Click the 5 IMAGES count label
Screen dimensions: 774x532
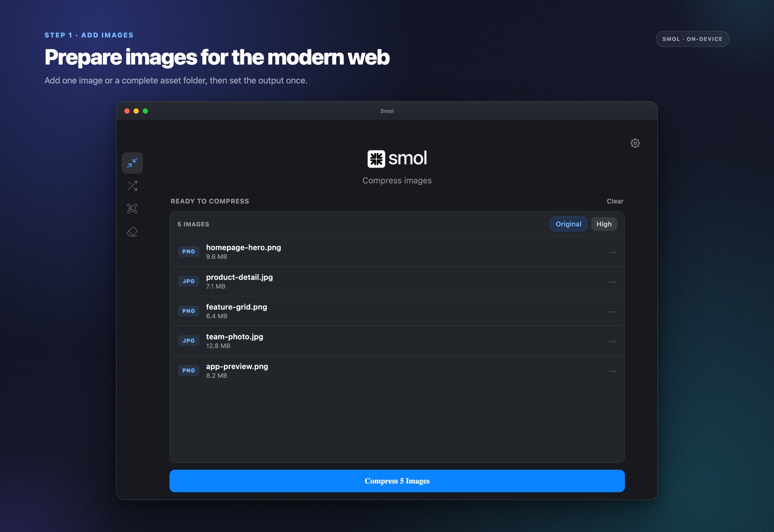pos(193,224)
